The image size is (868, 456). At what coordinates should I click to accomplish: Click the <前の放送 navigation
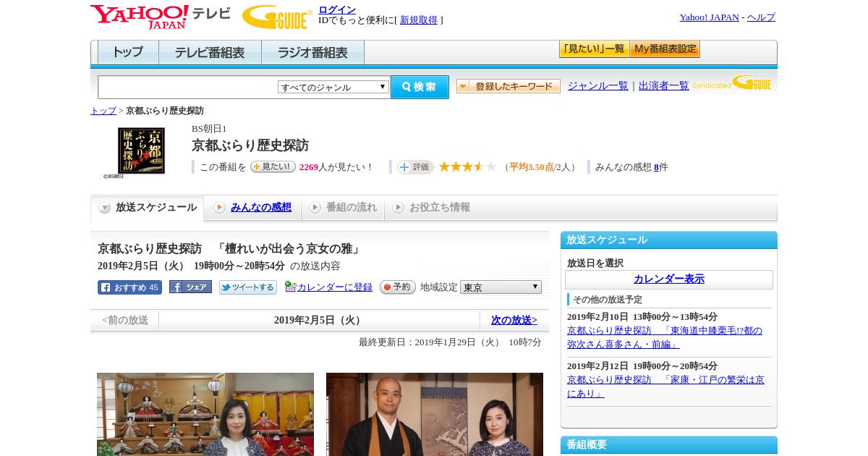coord(125,320)
